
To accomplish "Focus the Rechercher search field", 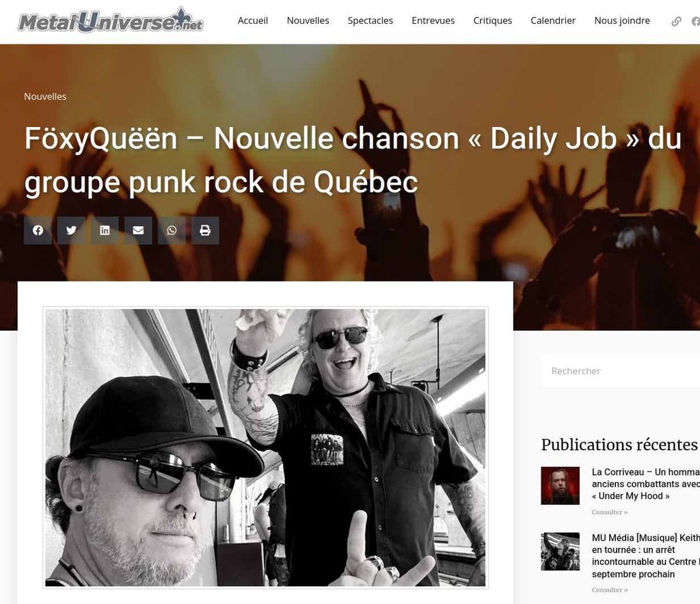I will pyautogui.click(x=621, y=371).
